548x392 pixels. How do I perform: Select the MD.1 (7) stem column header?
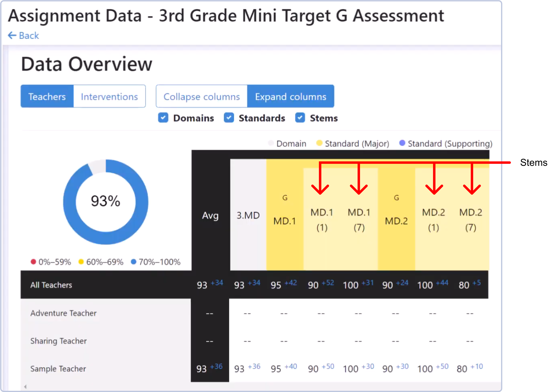click(x=359, y=220)
